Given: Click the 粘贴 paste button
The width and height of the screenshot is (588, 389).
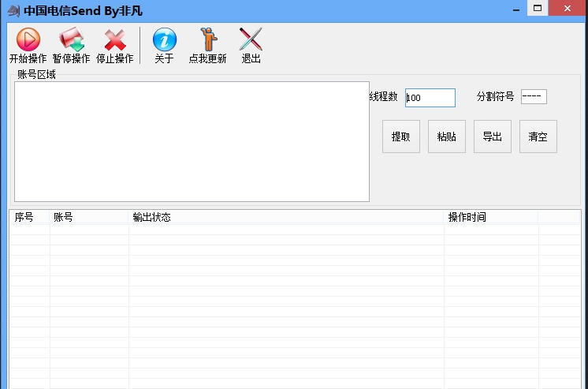Looking at the screenshot, I should [447, 137].
